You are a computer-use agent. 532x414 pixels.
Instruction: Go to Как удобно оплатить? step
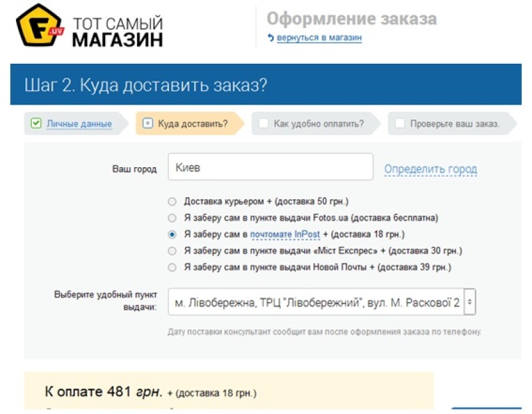[x=319, y=124]
